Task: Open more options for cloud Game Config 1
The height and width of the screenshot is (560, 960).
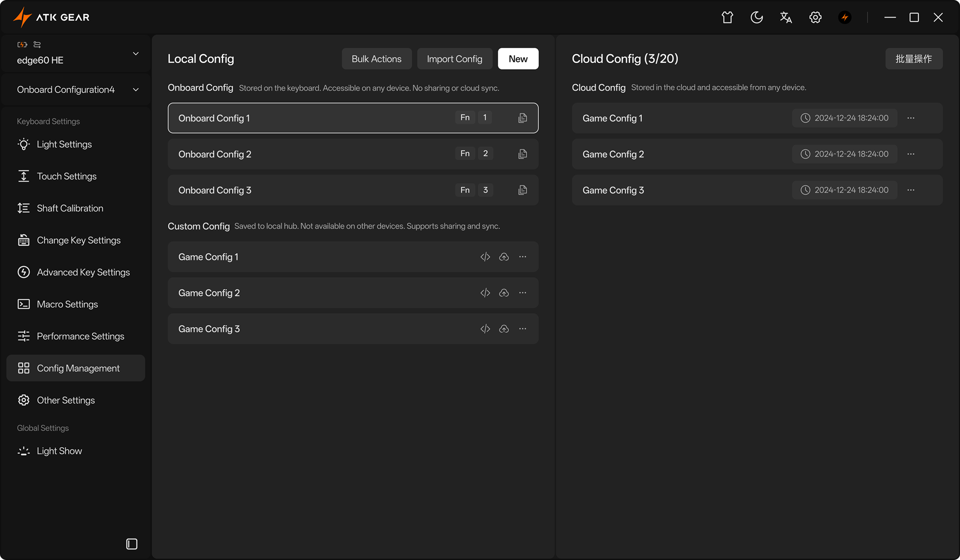Action: pos(911,118)
